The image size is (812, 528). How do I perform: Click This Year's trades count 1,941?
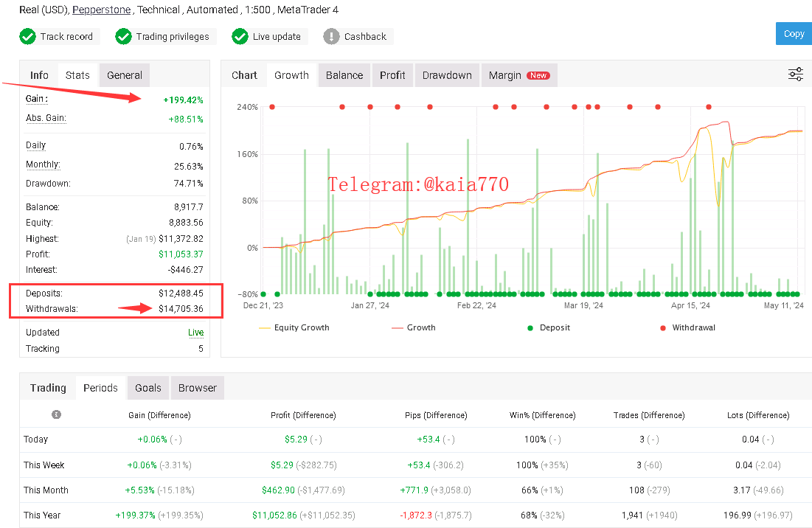[632, 515]
